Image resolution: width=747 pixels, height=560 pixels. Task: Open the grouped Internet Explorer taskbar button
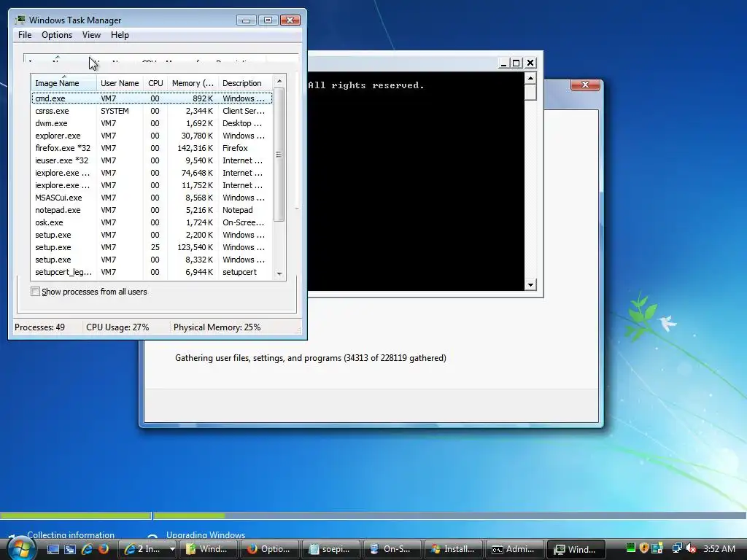point(147,549)
